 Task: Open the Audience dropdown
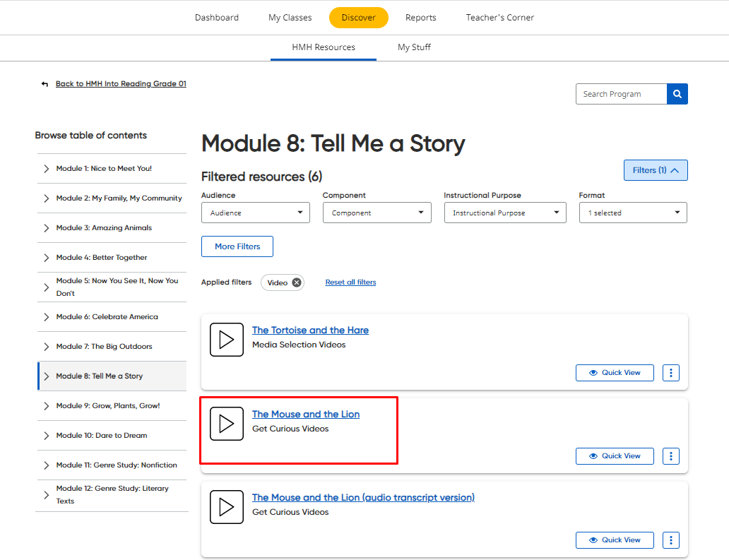click(x=255, y=213)
